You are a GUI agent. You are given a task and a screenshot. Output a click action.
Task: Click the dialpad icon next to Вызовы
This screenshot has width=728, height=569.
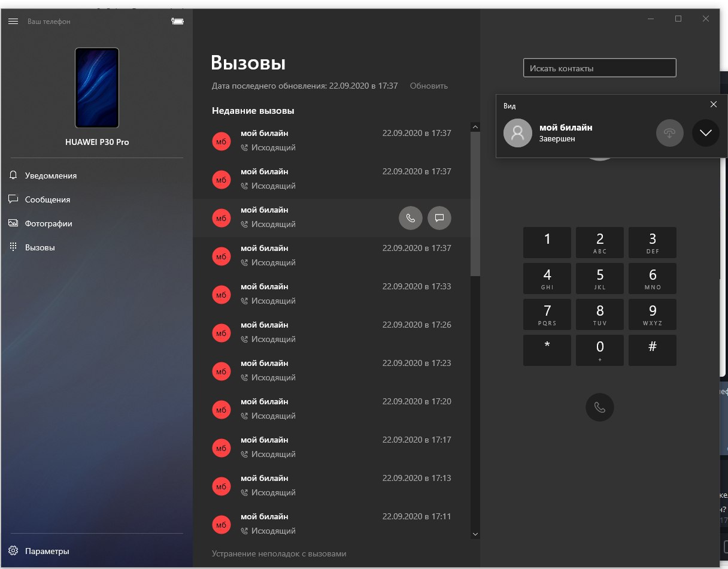coord(13,247)
